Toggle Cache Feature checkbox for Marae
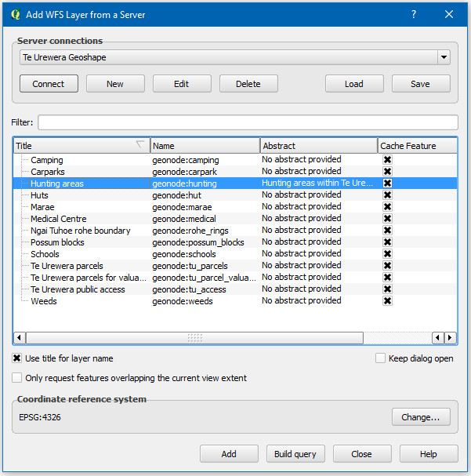The width and height of the screenshot is (471, 476). (x=387, y=207)
